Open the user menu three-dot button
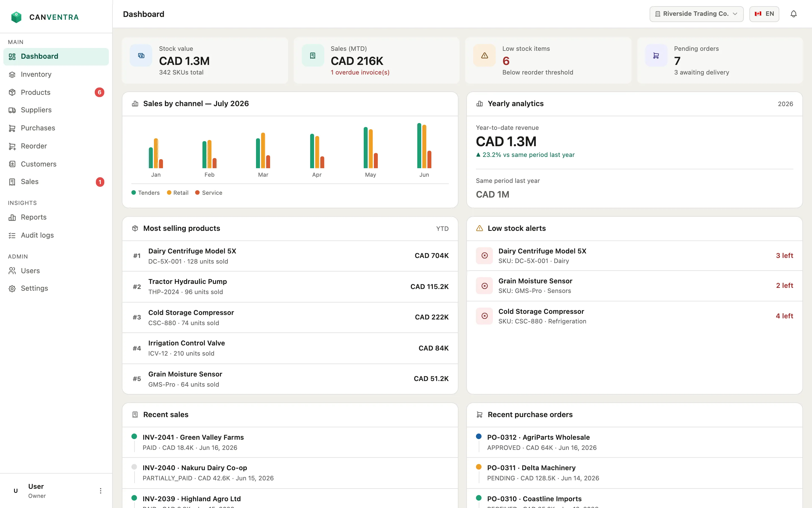 click(x=100, y=491)
